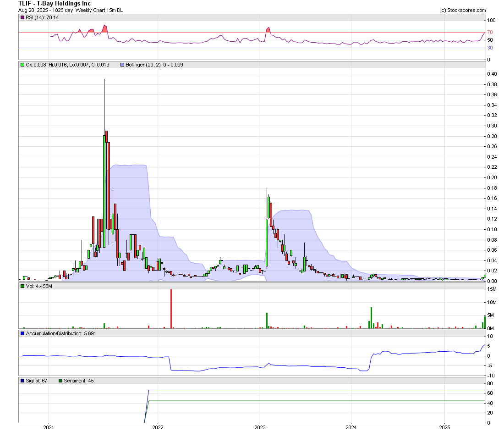Click the 'Accumulation/Distribution: 5.691' label
Viewport: 504px width, 437px height.
click(x=61, y=333)
